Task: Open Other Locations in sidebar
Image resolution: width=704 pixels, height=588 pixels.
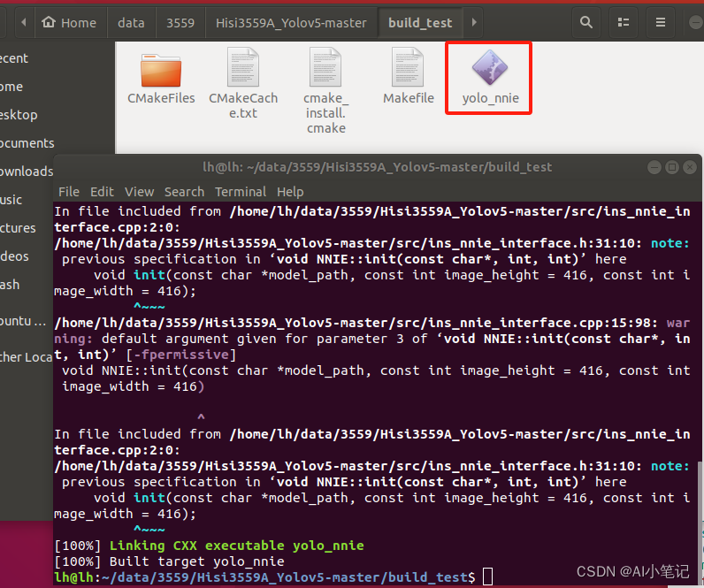Action: click(x=26, y=357)
